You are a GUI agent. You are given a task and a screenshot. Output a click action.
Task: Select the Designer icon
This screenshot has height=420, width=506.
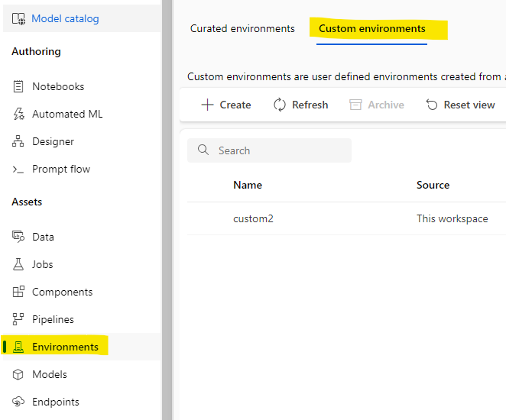[19, 142]
